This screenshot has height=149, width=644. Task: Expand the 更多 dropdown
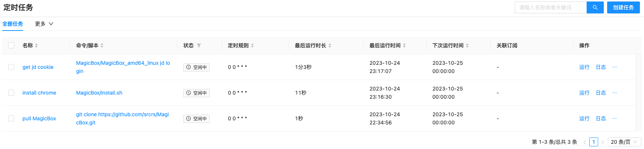pos(44,24)
